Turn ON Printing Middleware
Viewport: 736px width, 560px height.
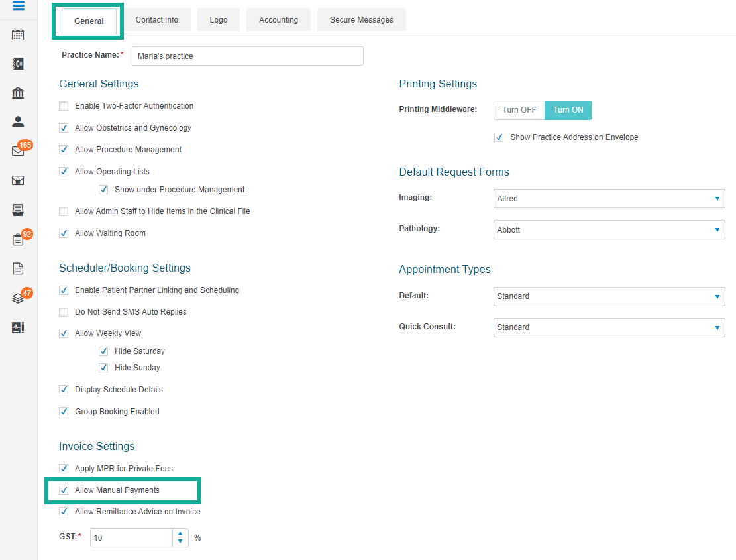click(x=568, y=110)
